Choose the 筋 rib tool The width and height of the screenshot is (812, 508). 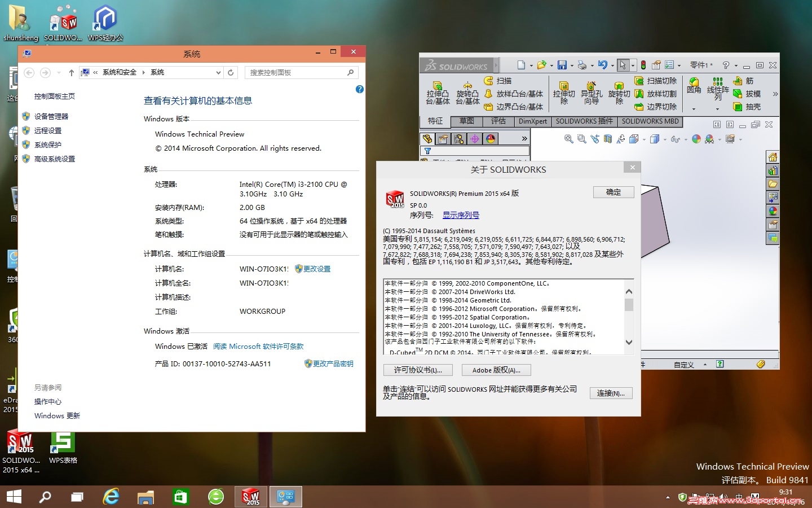(744, 81)
